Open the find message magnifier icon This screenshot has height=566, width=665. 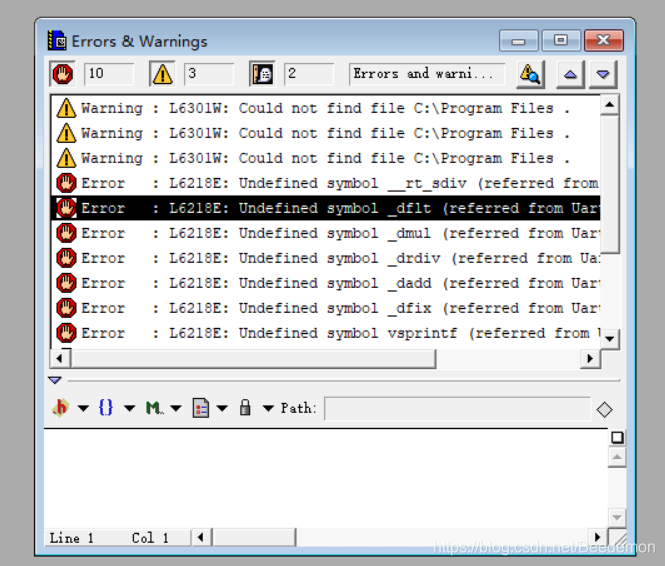pyautogui.click(x=530, y=75)
